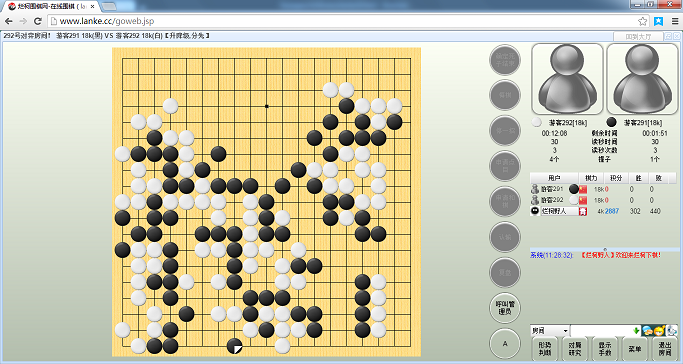This screenshot has height=364, width=683.
Task: Toggle 显示手数 show move numbers
Action: click(x=605, y=349)
